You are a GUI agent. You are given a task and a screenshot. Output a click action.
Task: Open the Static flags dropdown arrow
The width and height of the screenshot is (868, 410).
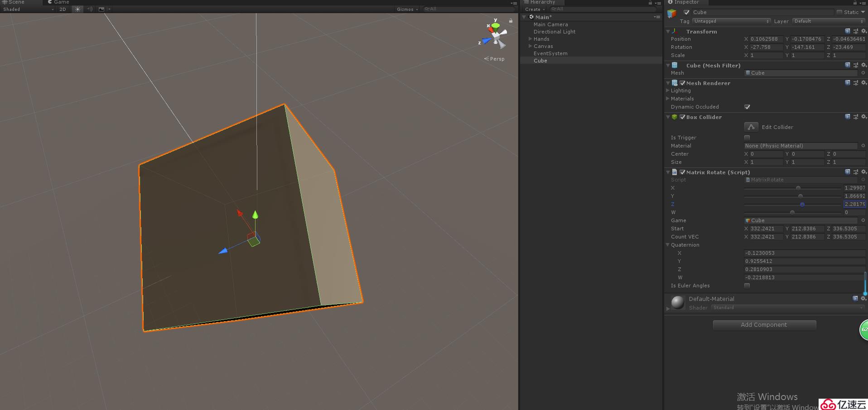click(x=863, y=12)
